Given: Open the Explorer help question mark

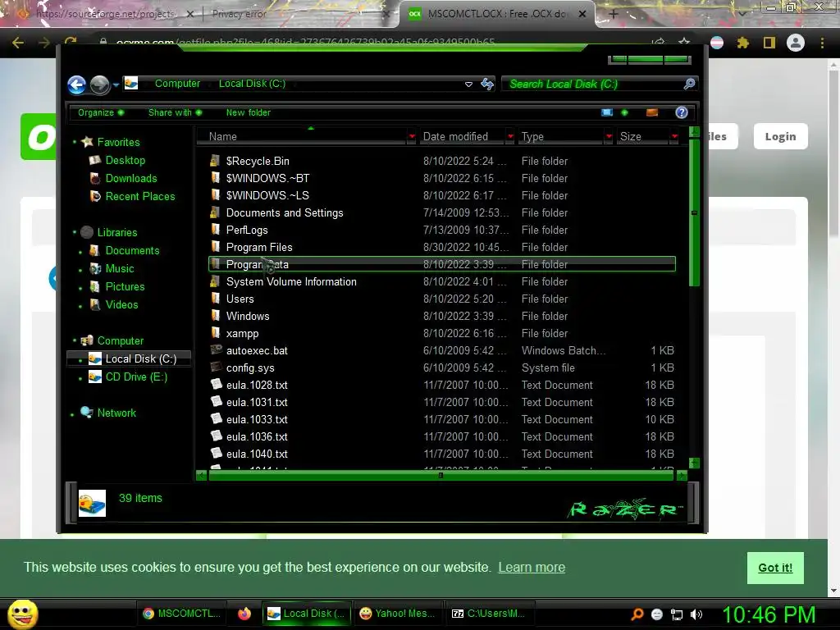Looking at the screenshot, I should 682,112.
